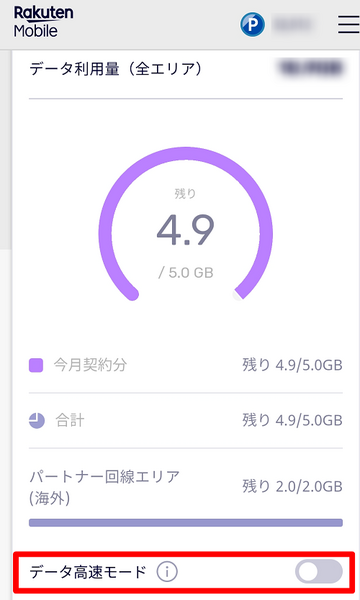Toggle the データ高速モード switch
The image size is (360, 600).
pyautogui.click(x=319, y=572)
